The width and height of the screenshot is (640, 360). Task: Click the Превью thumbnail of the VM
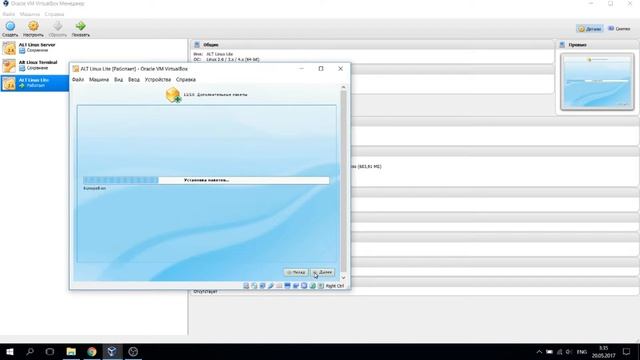tap(597, 82)
